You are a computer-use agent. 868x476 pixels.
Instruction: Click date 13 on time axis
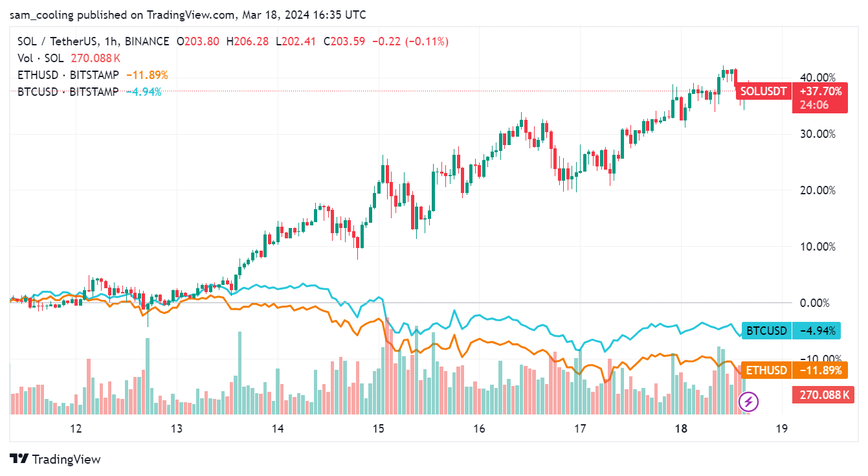tap(177, 429)
